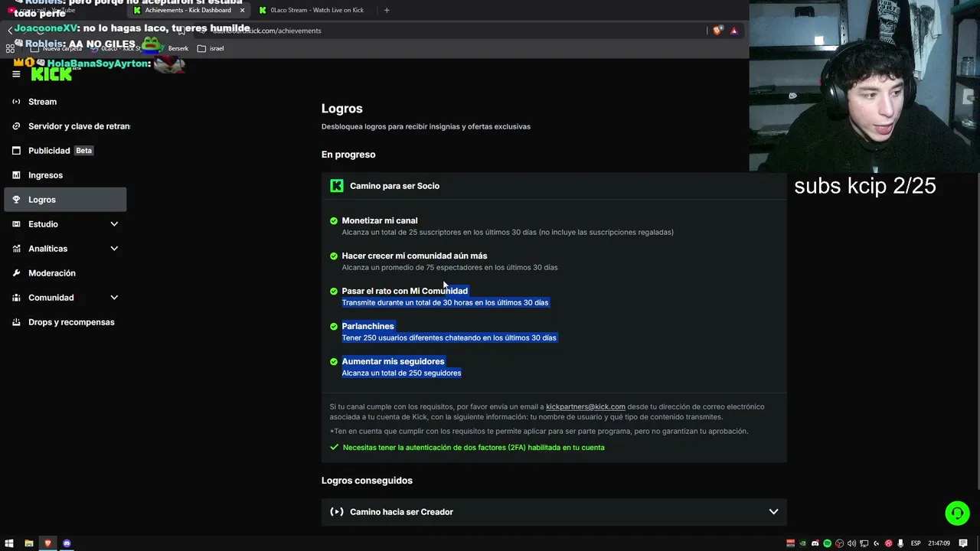Click the Logros conseguidos heading

point(367,481)
